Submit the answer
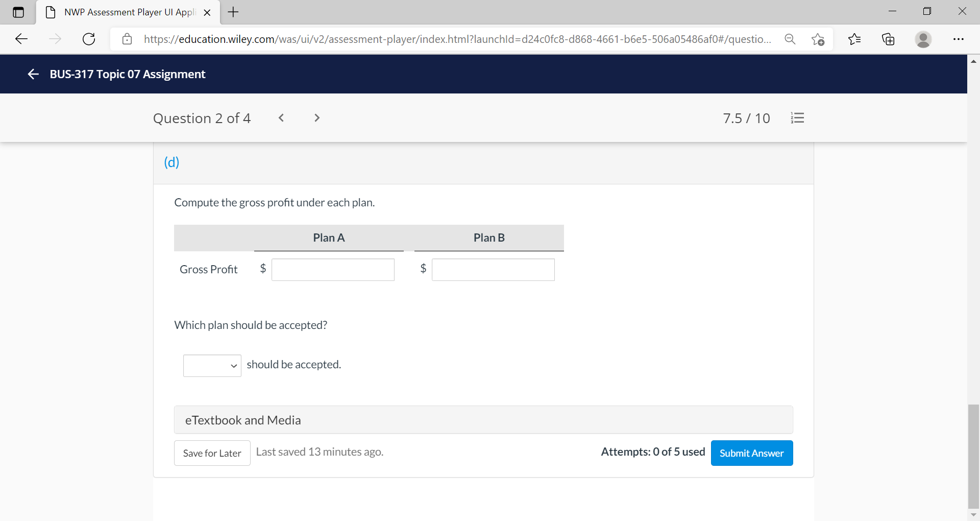980x521 pixels. (x=752, y=453)
